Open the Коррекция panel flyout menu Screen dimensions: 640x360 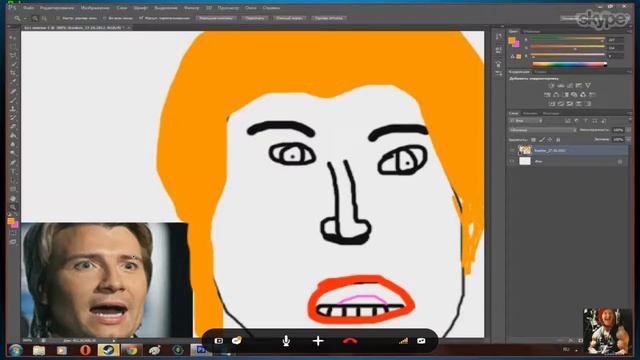629,72
